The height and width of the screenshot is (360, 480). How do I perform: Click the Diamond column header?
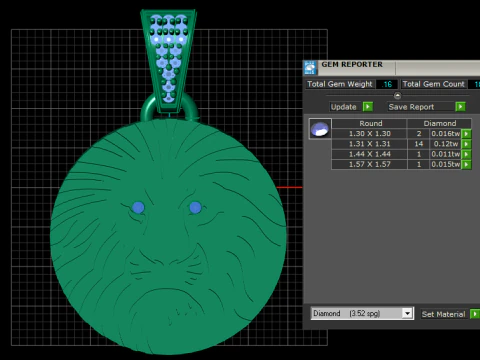click(x=440, y=123)
